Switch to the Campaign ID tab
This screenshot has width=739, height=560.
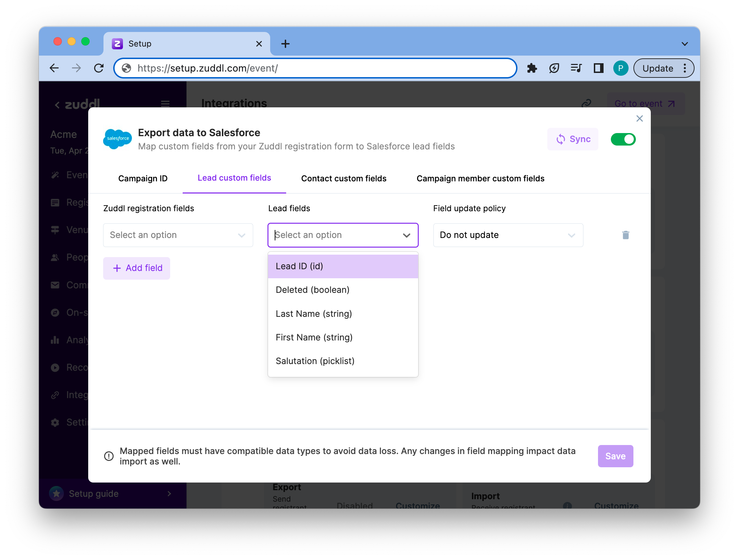pyautogui.click(x=143, y=179)
